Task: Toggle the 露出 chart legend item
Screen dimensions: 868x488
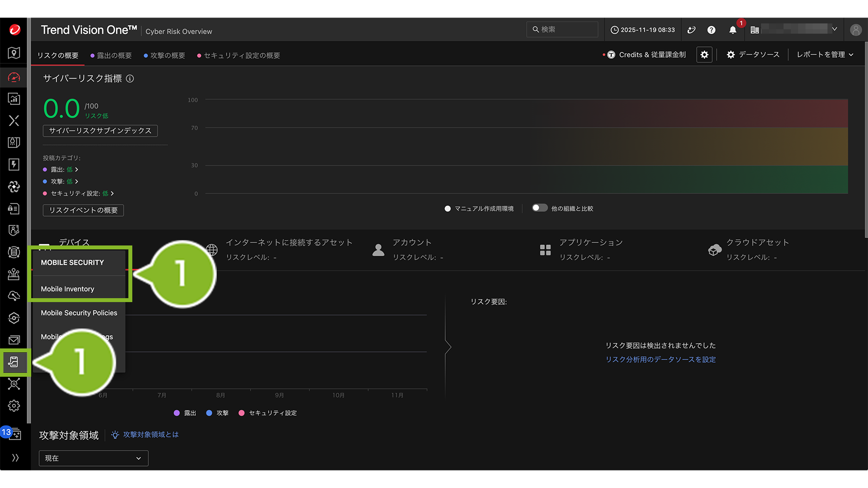Action: pos(185,413)
